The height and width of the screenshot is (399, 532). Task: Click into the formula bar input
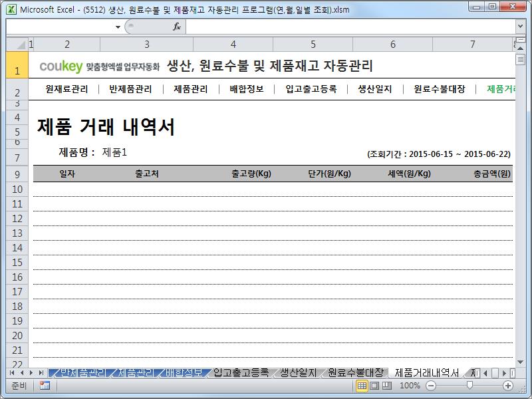tap(350, 27)
